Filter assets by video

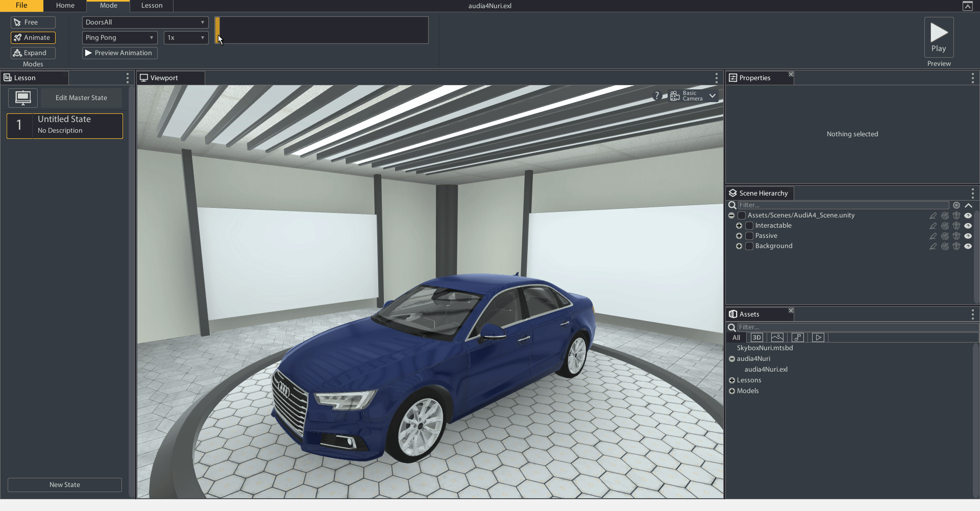818,338
